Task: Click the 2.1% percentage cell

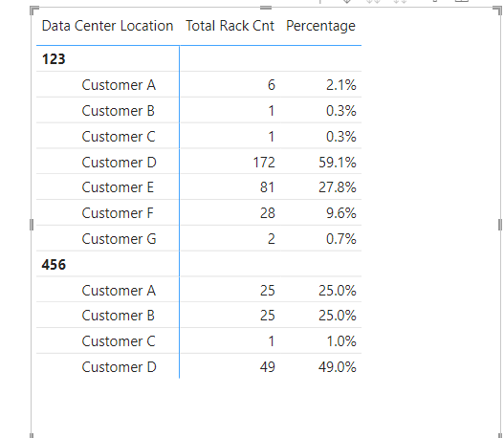Action: click(x=341, y=85)
